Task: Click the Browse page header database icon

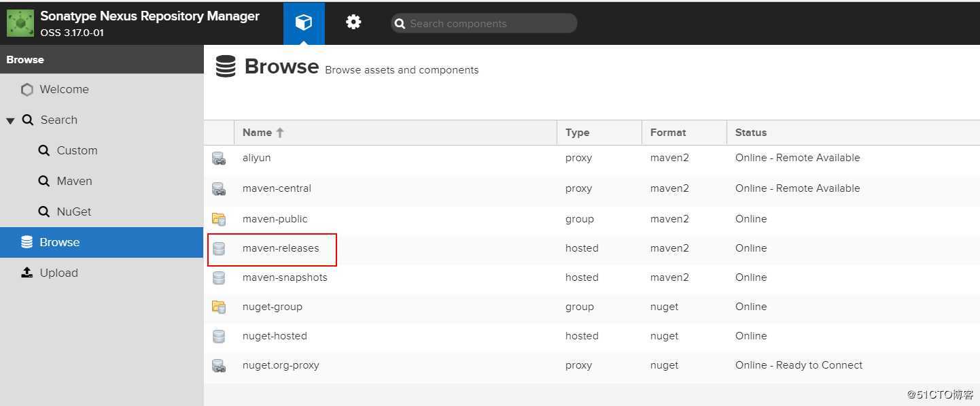Action: 226,67
